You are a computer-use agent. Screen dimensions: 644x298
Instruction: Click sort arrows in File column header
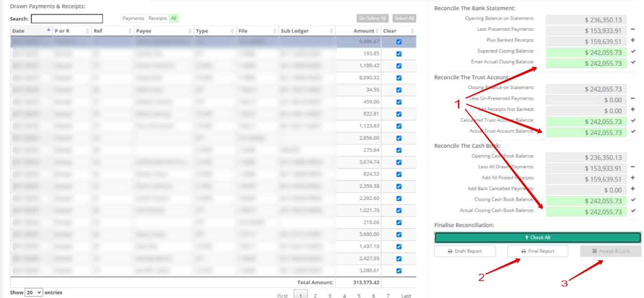[x=274, y=31]
